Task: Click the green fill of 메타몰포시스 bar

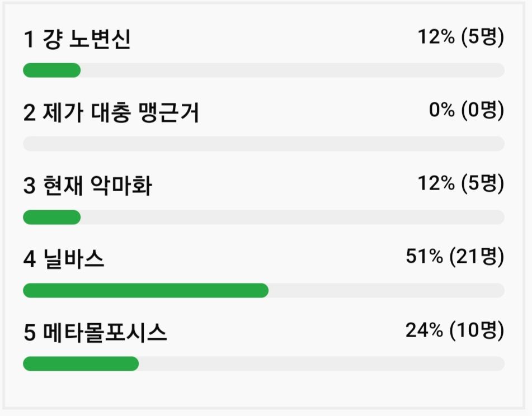Action: click(81, 364)
